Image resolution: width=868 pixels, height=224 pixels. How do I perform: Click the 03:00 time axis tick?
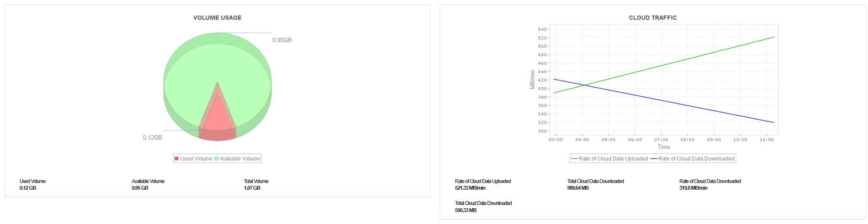(556, 140)
